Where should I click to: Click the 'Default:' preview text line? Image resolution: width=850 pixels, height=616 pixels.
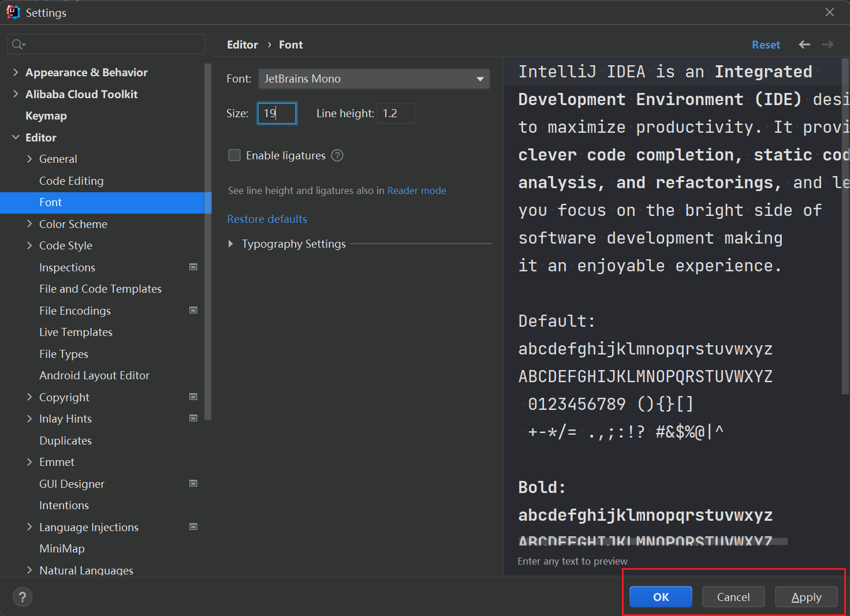(557, 321)
